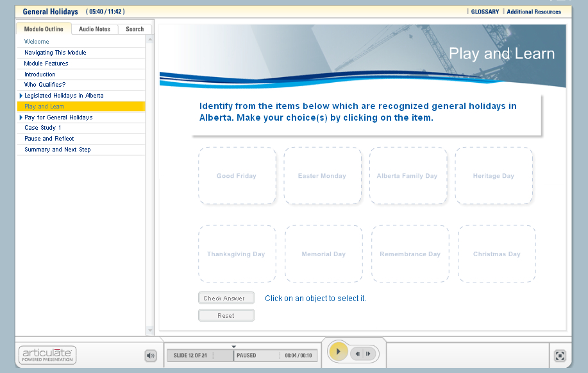Expand Pay for General Holidays section
Viewport: 588px width, 373px height.
(21, 117)
